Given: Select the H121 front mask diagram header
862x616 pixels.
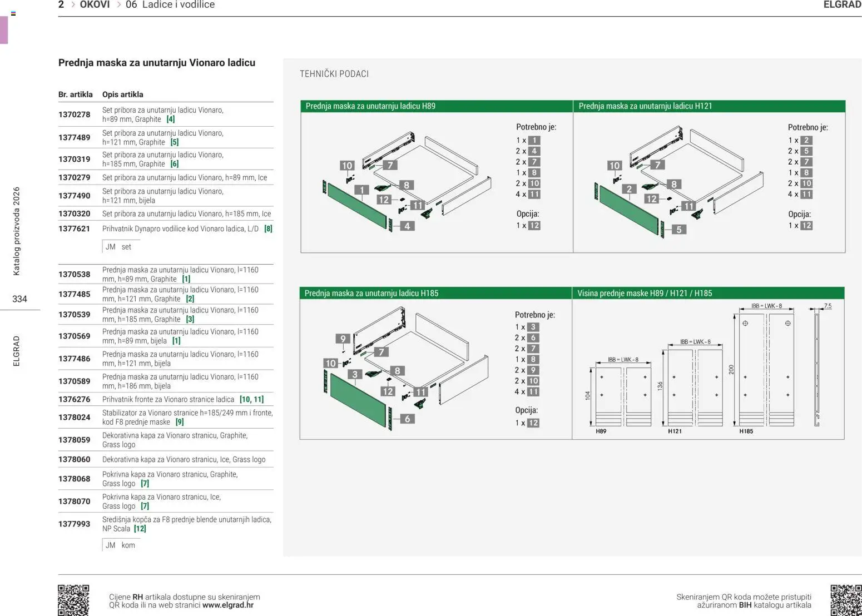Looking at the screenshot, I should (x=709, y=106).
